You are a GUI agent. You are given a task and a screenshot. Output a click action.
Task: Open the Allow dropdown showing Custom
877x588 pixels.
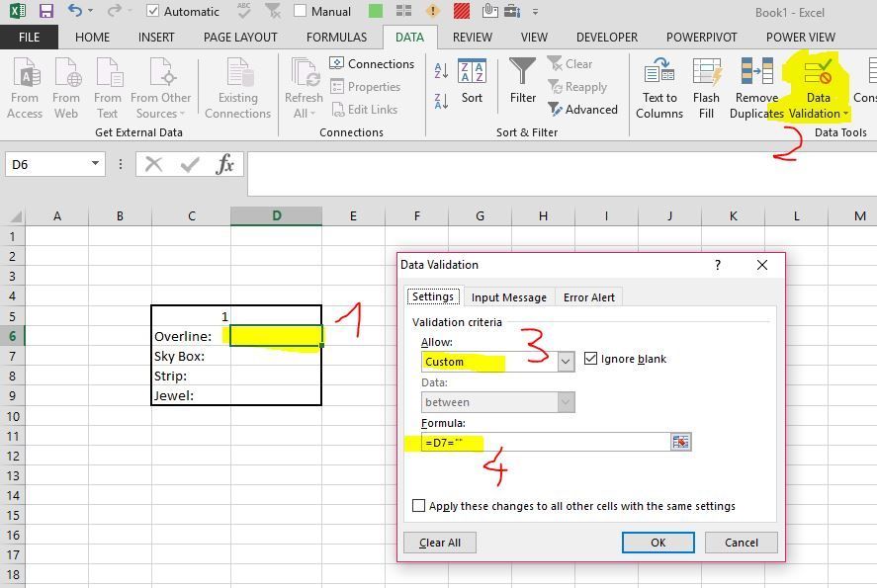[565, 361]
